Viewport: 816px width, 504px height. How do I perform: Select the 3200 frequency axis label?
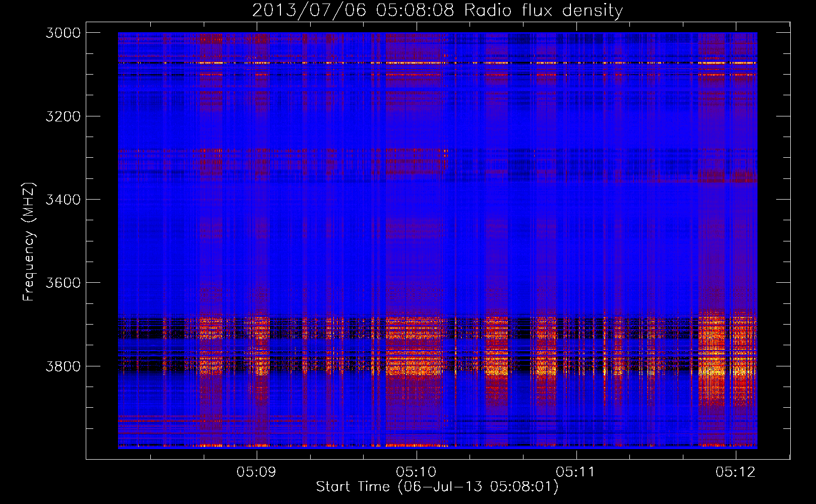63,116
